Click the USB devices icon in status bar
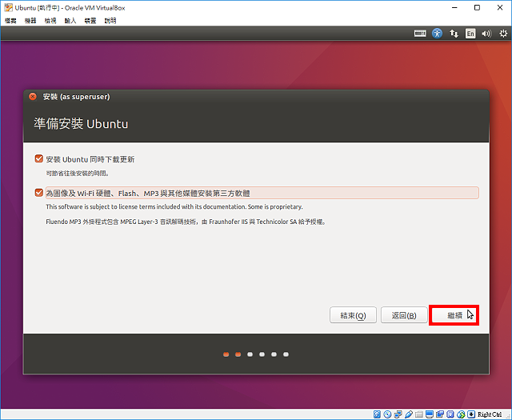The image size is (512, 420). pos(409,414)
